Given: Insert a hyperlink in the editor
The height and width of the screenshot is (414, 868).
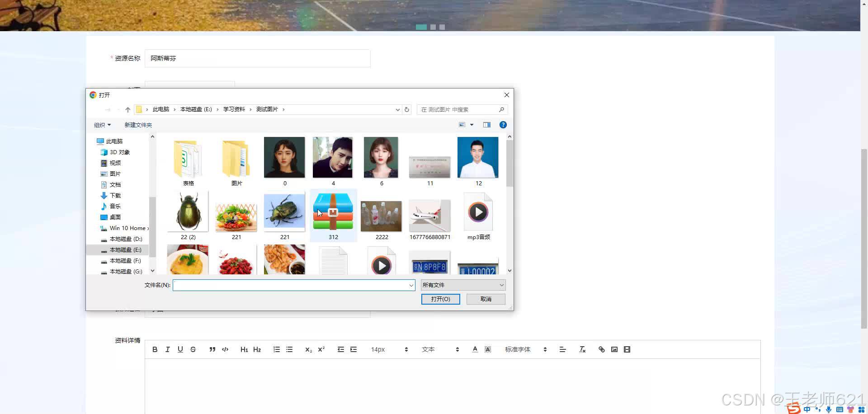Looking at the screenshot, I should pos(602,349).
